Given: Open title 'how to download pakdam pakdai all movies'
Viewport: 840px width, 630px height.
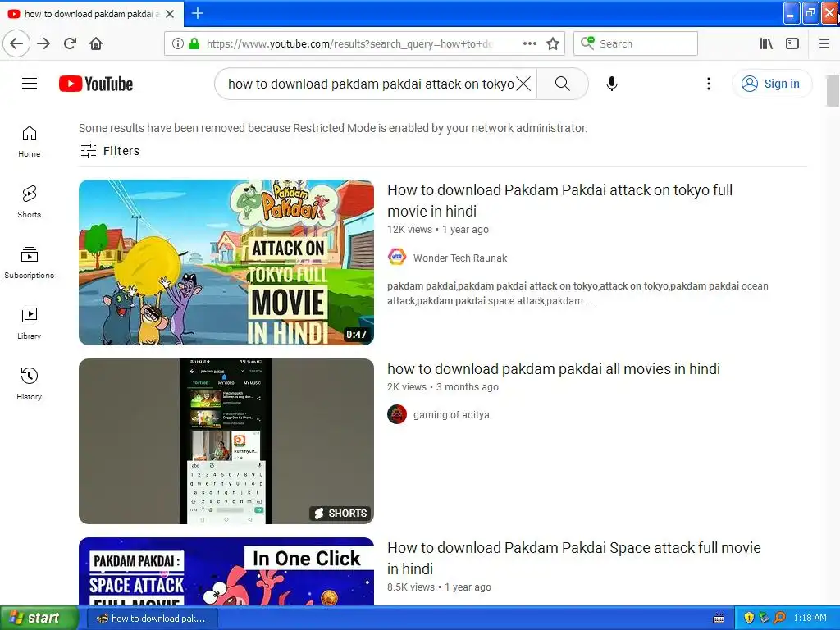Looking at the screenshot, I should pyautogui.click(x=554, y=368).
